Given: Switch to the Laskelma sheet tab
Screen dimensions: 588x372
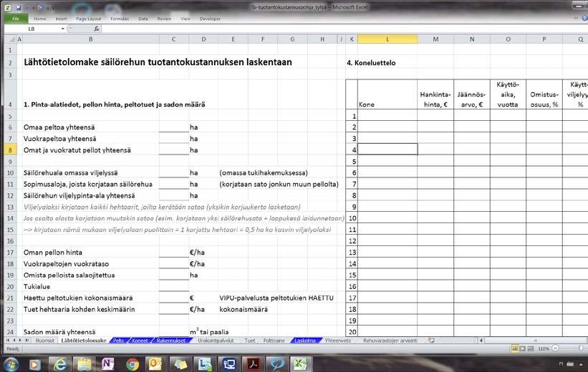Looking at the screenshot, I should click(x=305, y=341).
